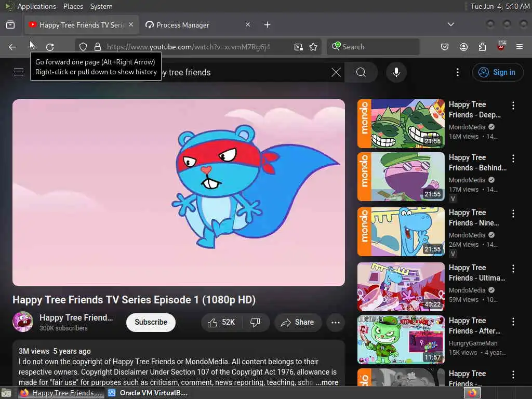Click the Tue Jun 4 clock
The image size is (532, 399).
(x=500, y=6)
